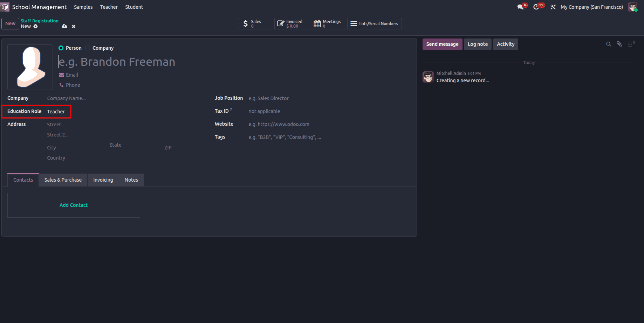644x323 pixels.
Task: Upload a contact photo placeholder
Action: tap(30, 67)
